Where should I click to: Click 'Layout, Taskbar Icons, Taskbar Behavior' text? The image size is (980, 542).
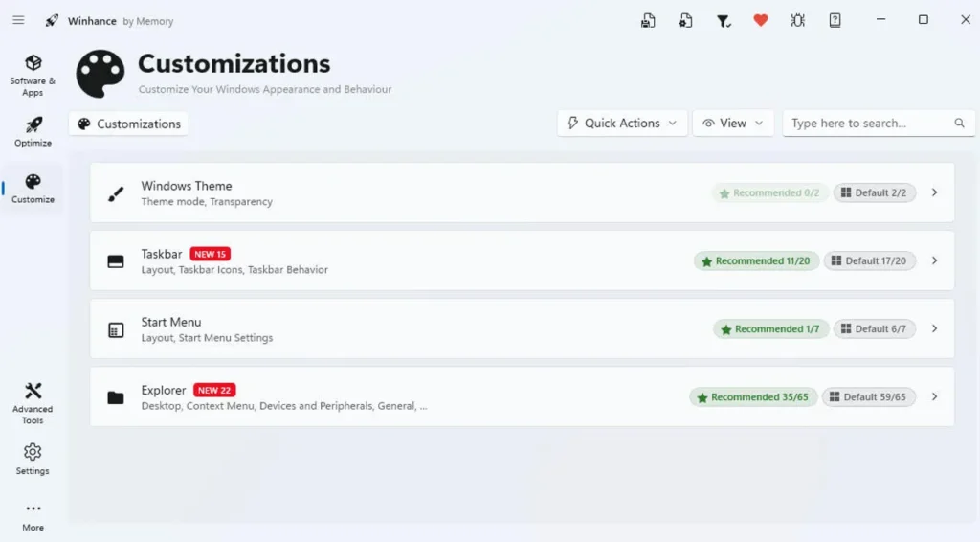tap(234, 270)
